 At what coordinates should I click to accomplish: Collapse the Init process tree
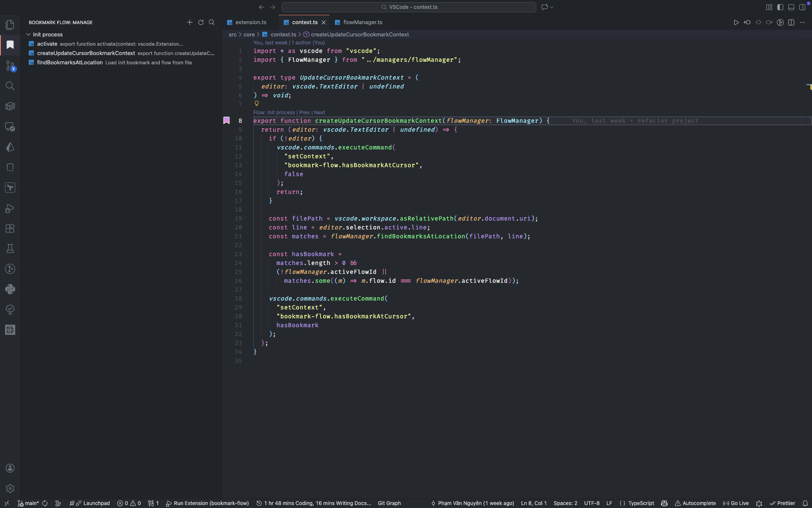tap(28, 34)
